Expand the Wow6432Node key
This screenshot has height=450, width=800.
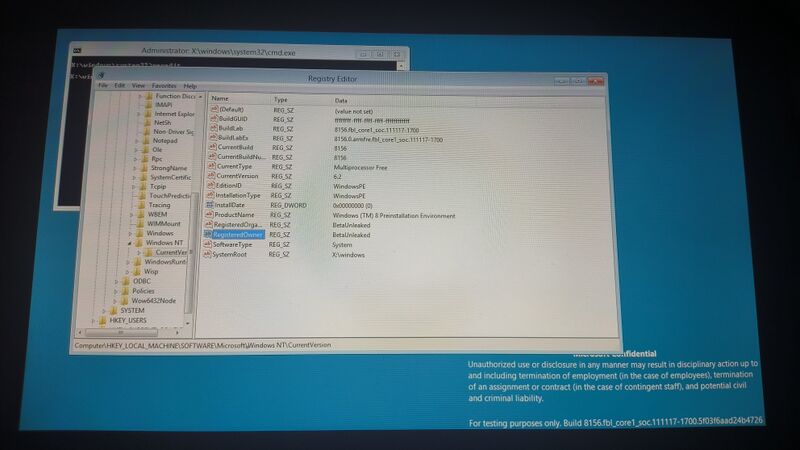point(115,301)
